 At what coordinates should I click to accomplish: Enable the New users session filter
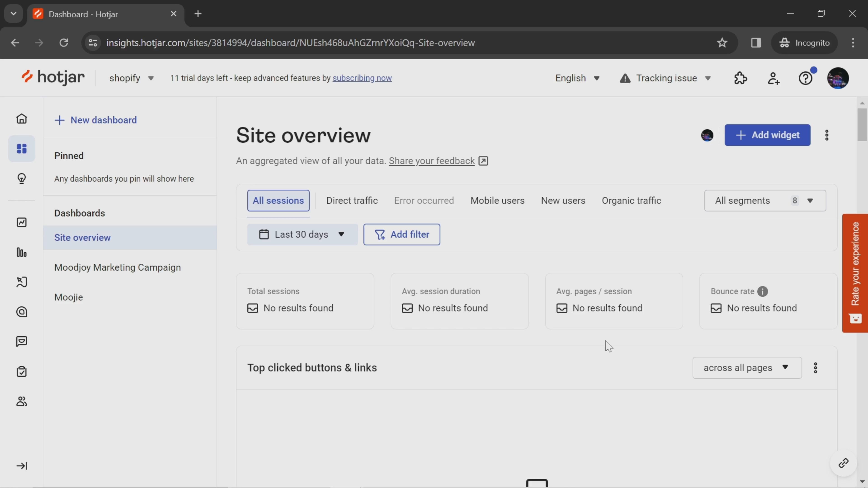click(563, 200)
